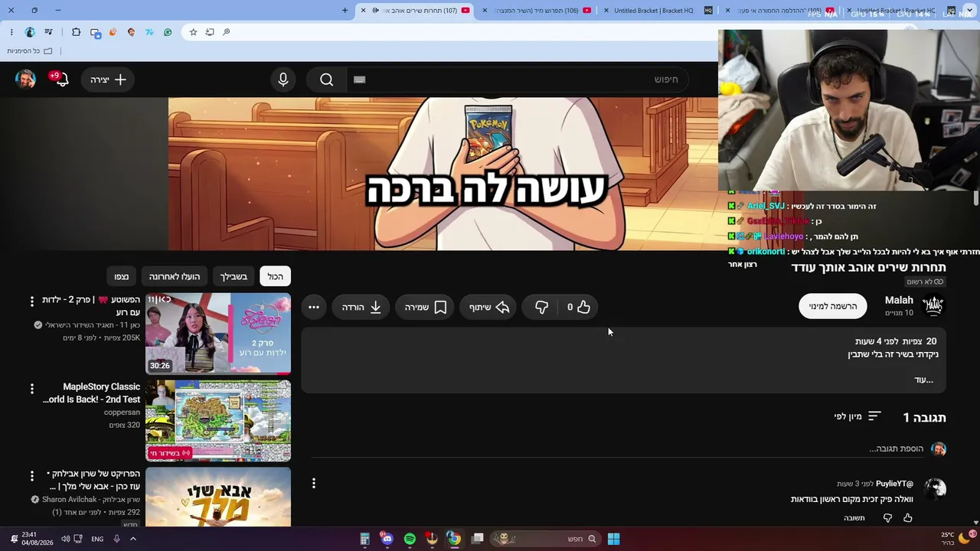Bookmark this page with the star icon
This screenshot has height=551, width=980.
193,32
